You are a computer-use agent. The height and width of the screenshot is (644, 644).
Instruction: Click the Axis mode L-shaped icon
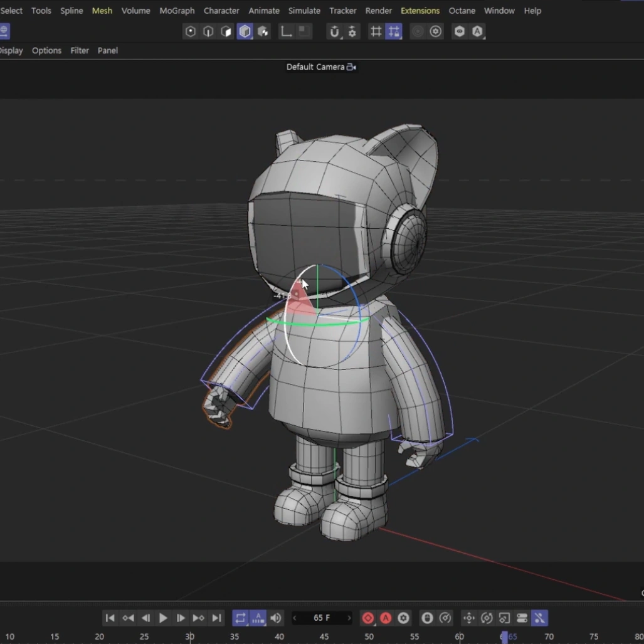(x=286, y=31)
